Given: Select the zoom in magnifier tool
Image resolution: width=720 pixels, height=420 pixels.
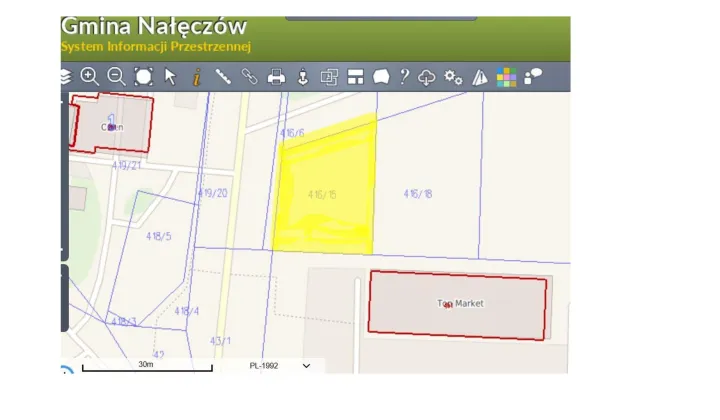Looking at the screenshot, I should [x=90, y=77].
